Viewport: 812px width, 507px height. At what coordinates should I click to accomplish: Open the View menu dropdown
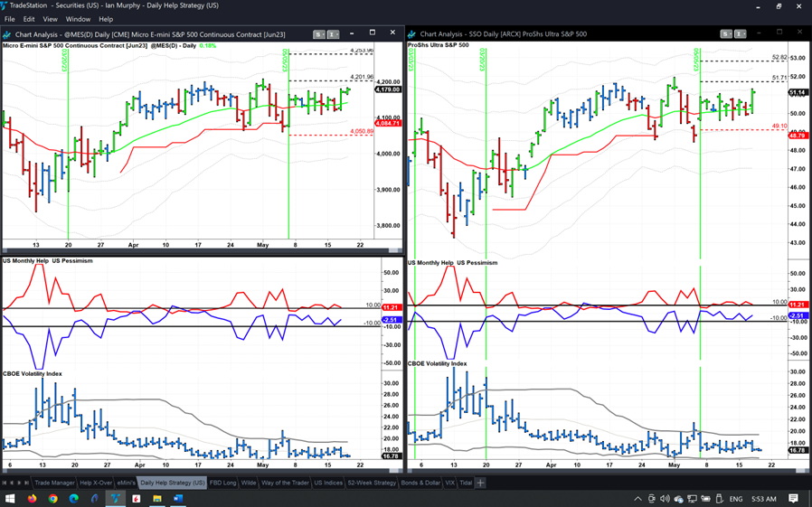pyautogui.click(x=50, y=19)
